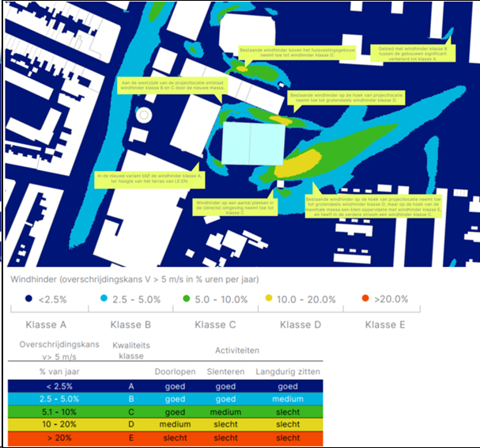Click the note 'Gebied met windhinder klasse B'
The image size is (480, 448).
413,54
